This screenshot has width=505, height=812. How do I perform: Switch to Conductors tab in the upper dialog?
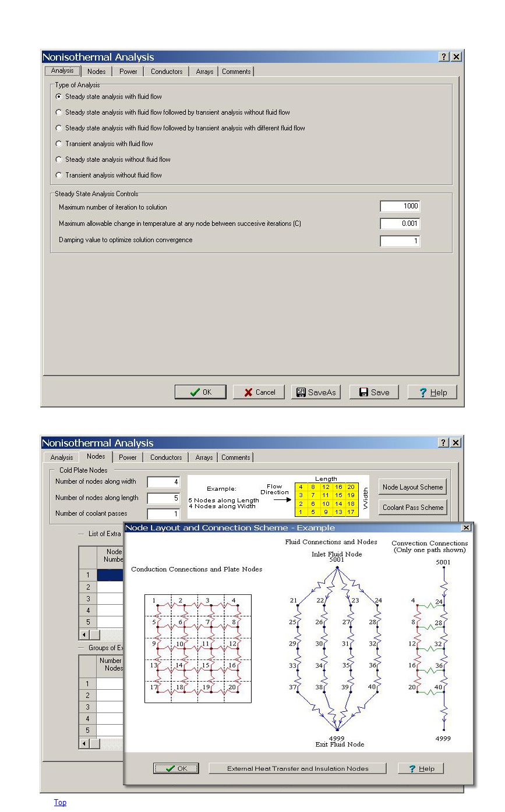pos(167,72)
